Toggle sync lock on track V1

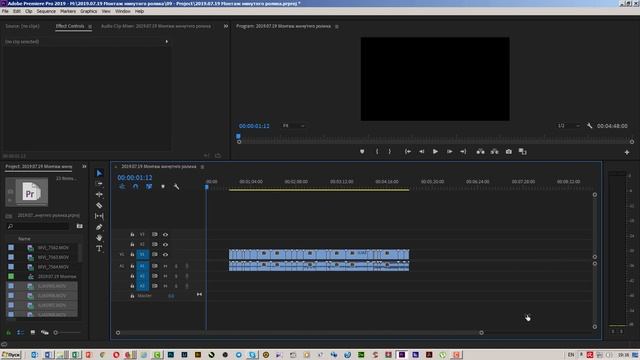pos(155,254)
